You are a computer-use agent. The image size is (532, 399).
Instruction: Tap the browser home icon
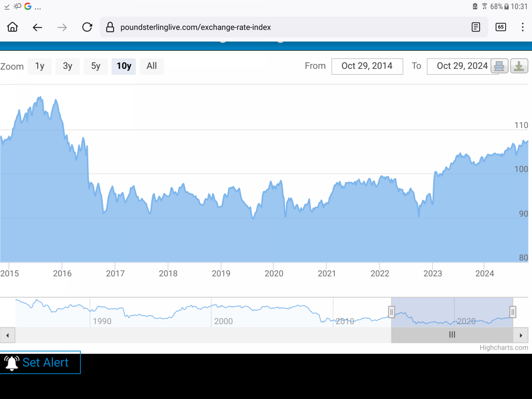pyautogui.click(x=12, y=27)
